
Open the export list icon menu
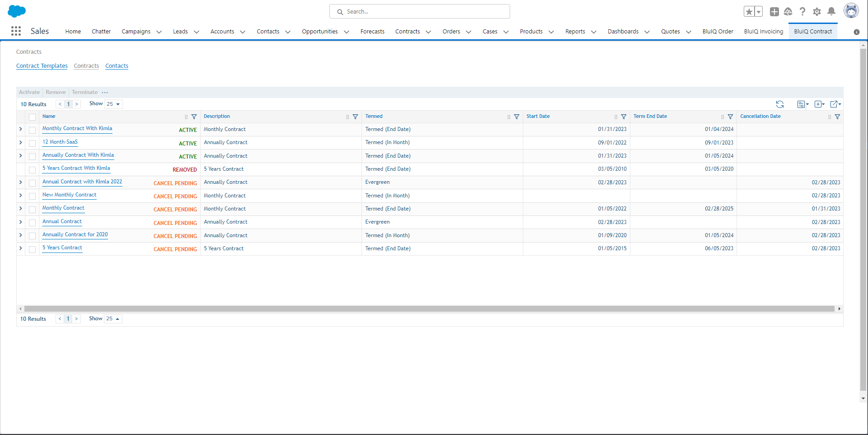click(x=835, y=104)
